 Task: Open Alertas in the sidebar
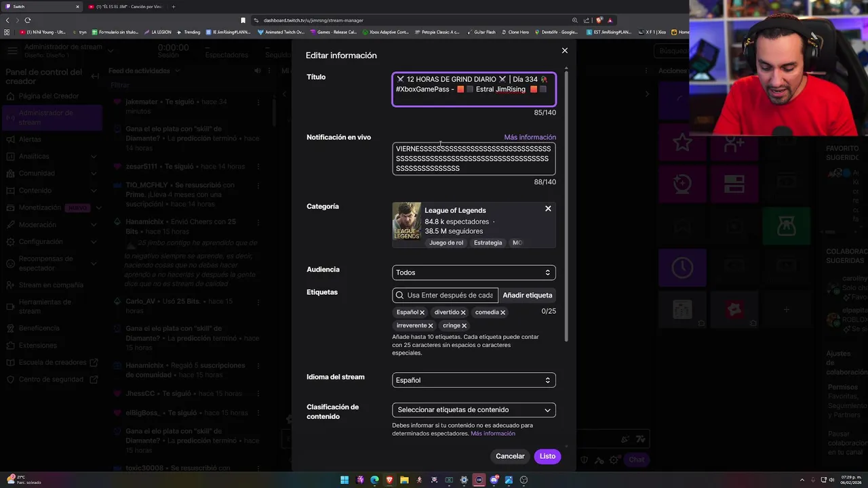point(30,140)
